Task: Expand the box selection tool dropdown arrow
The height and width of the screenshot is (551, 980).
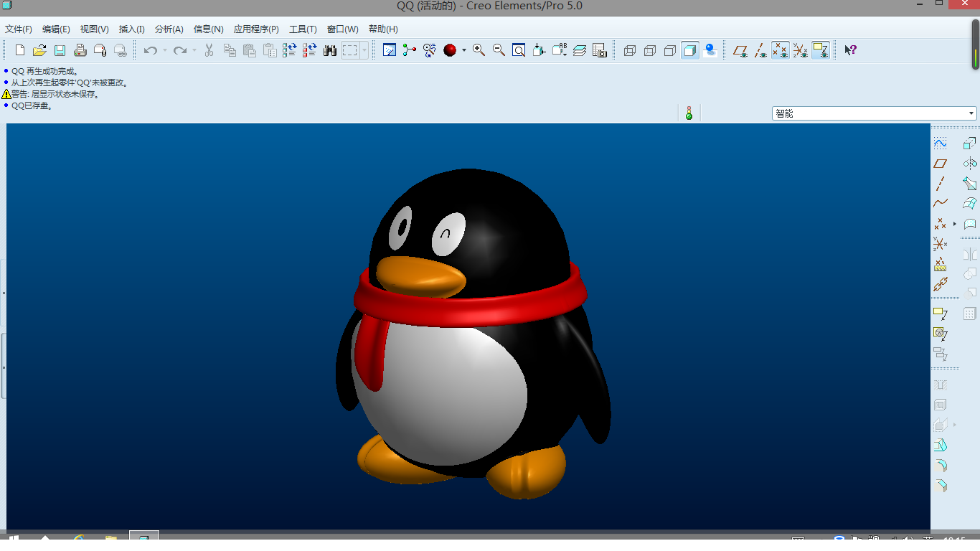Action: (364, 50)
